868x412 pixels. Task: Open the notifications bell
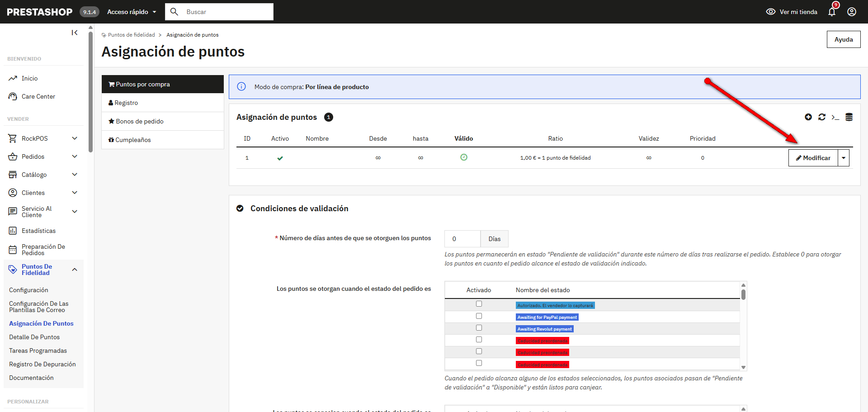pyautogui.click(x=832, y=12)
